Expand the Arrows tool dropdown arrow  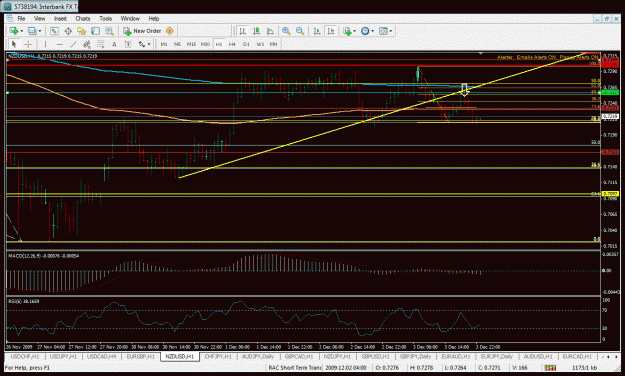[149, 44]
